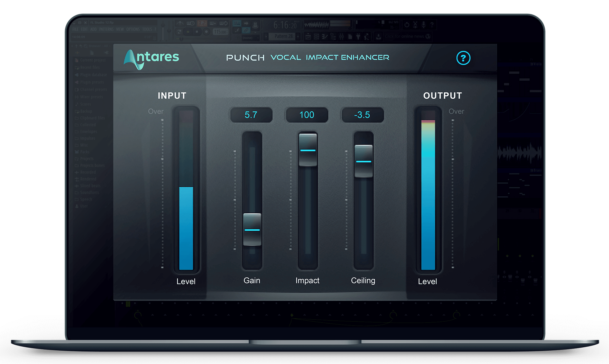The height and width of the screenshot is (364, 609).
Task: Open the channel rack icon
Action: coord(317,37)
